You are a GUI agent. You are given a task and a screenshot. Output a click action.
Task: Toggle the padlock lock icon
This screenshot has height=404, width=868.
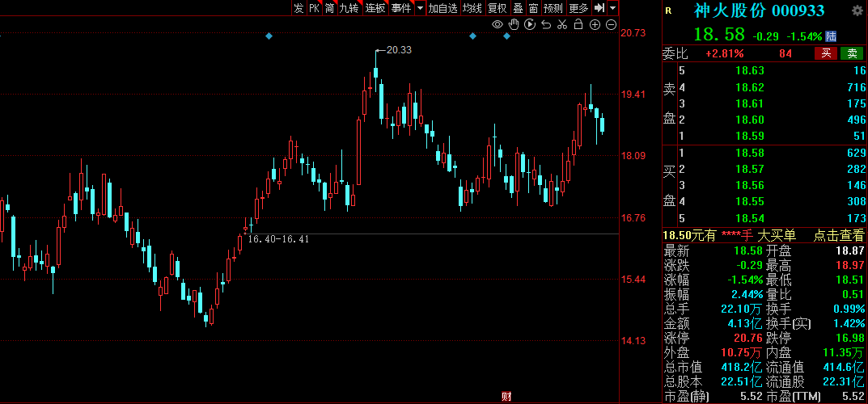click(x=579, y=25)
